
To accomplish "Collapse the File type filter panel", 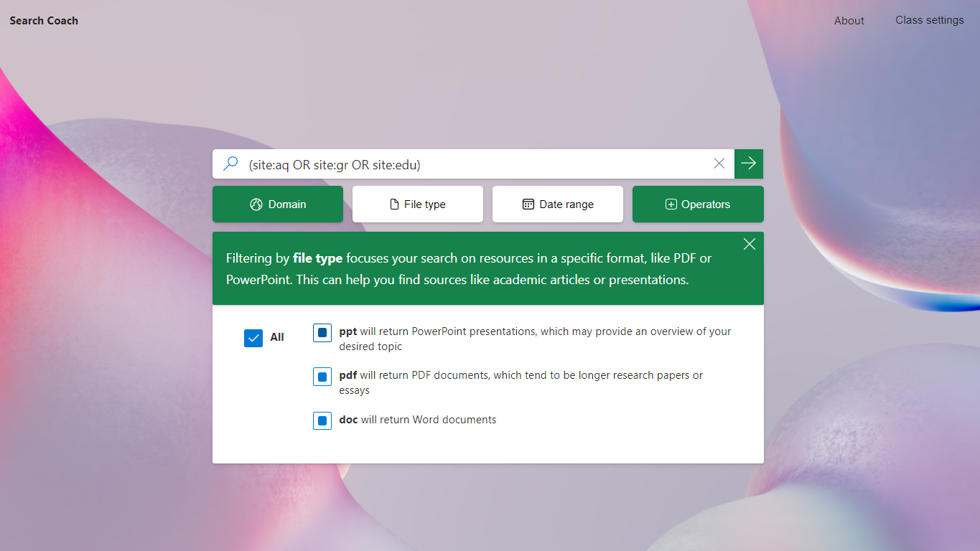I will (417, 204).
